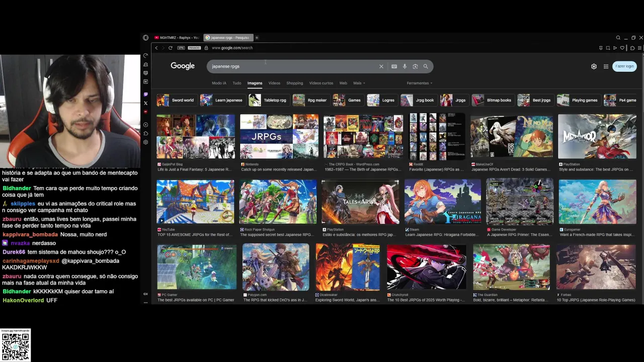Expand the Ferramentas tools dropdown
Screen dimensions: 644x362
pyautogui.click(x=420, y=83)
